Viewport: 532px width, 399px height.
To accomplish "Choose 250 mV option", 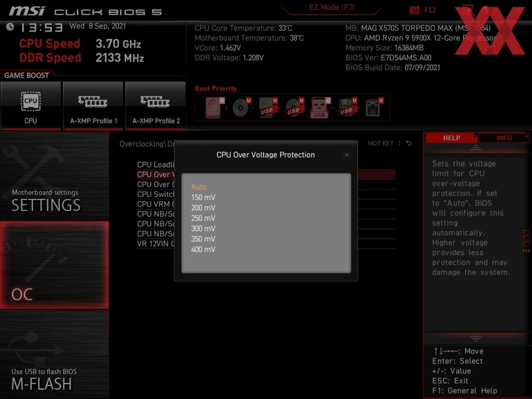I will (x=203, y=218).
